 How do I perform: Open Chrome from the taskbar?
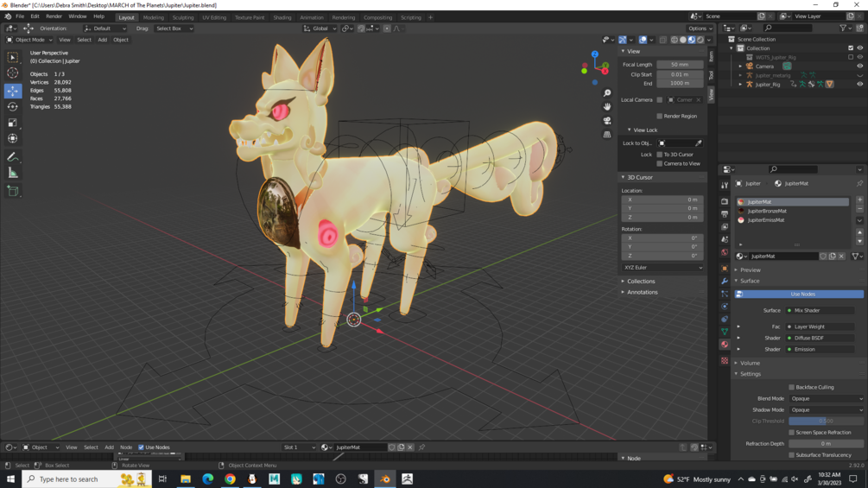(x=230, y=479)
